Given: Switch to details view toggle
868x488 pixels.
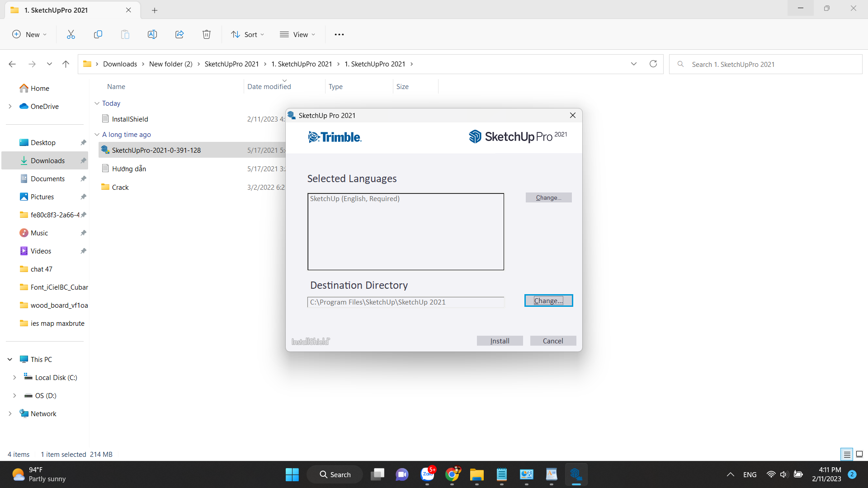Looking at the screenshot, I should 847,454.
